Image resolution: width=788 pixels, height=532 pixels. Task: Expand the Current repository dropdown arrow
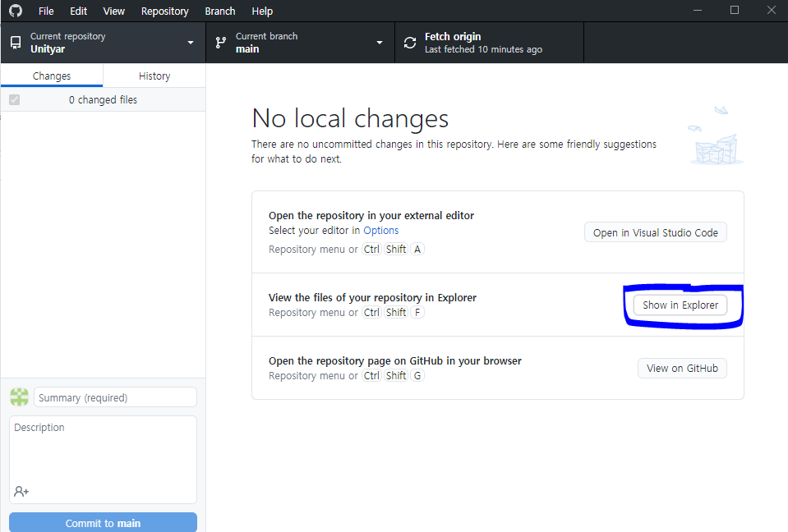click(191, 43)
